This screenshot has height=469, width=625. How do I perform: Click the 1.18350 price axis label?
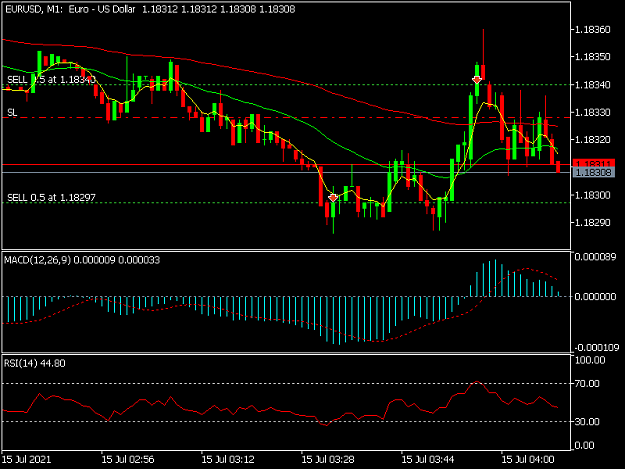click(x=593, y=57)
